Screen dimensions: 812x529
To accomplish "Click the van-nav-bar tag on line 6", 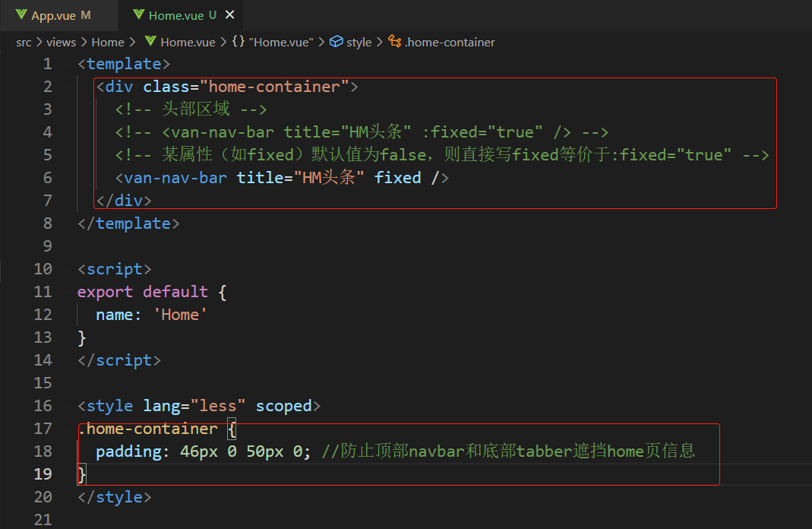I will 175,178.
